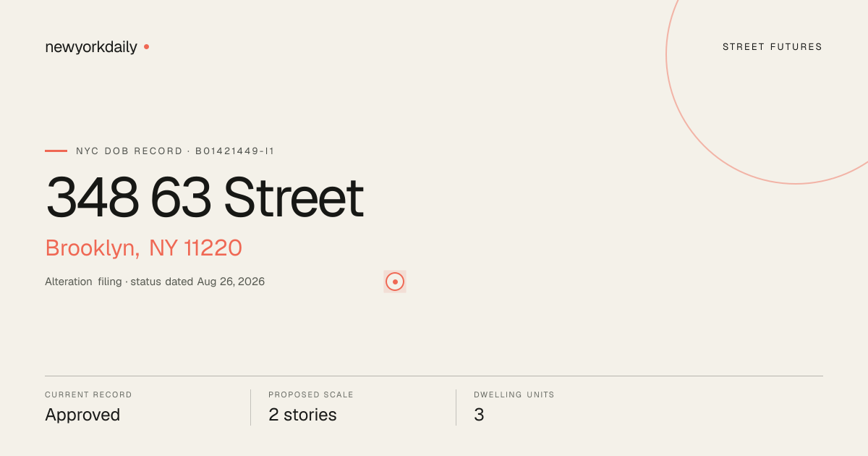
Task: Click the Alteration filing status text
Action: [x=83, y=282]
